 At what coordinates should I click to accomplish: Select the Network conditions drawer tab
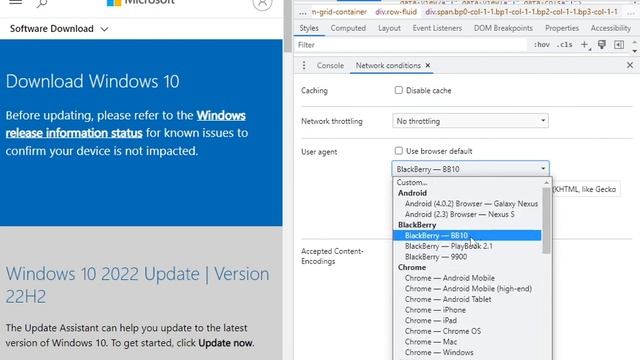388,65
